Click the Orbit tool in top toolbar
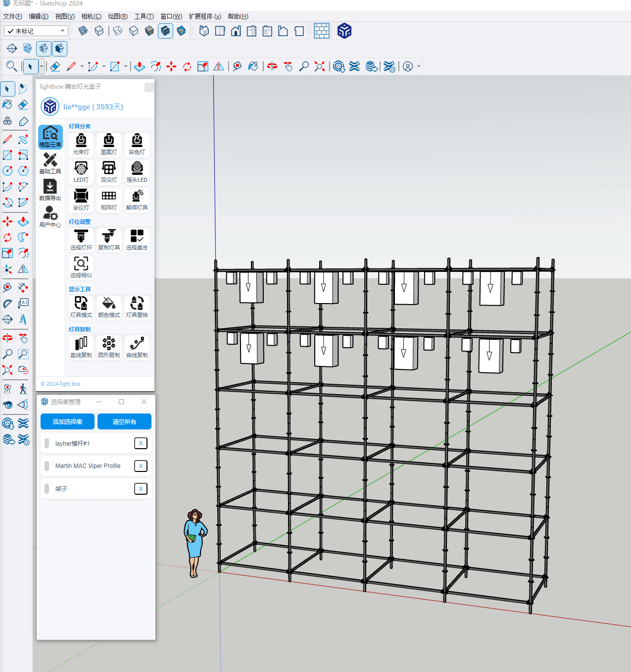 [272, 66]
